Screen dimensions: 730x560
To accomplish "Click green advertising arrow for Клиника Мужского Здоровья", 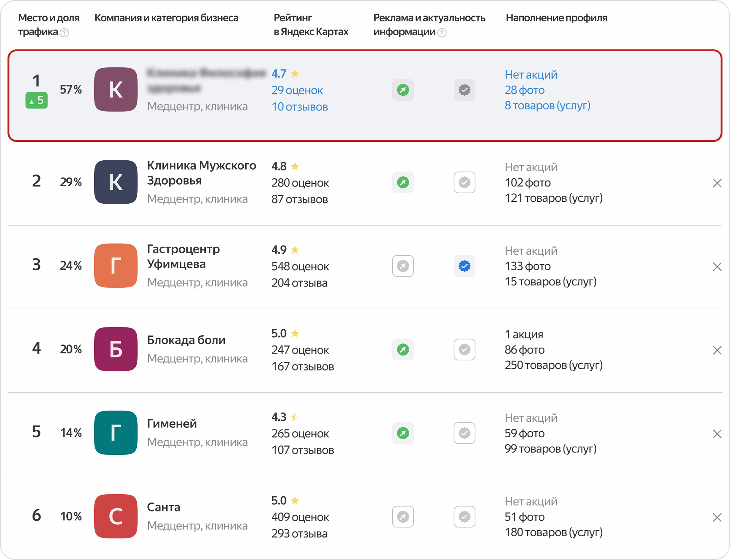I will [403, 182].
